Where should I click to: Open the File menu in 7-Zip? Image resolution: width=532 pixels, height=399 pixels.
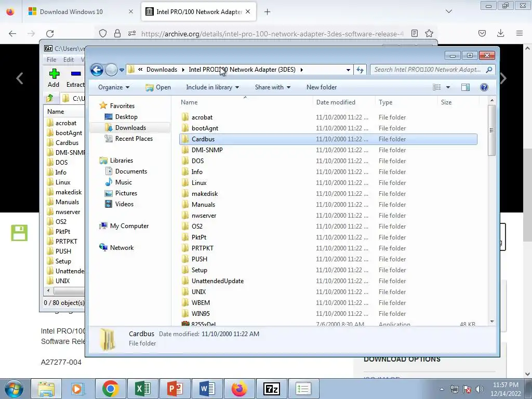pyautogui.click(x=51, y=59)
